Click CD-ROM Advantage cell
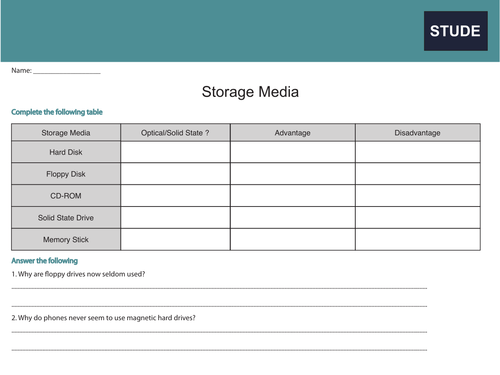This screenshot has width=500, height=375. point(293,196)
